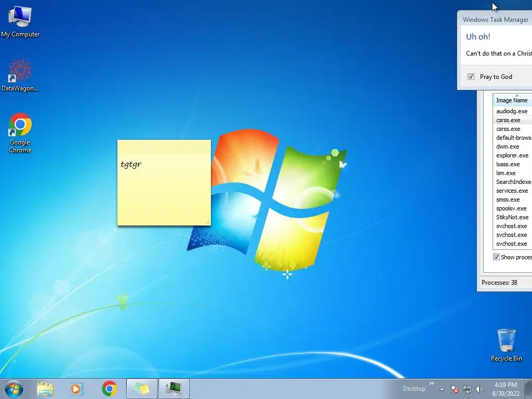Toggle the Show processes checkbox in Task Manager

click(x=496, y=257)
